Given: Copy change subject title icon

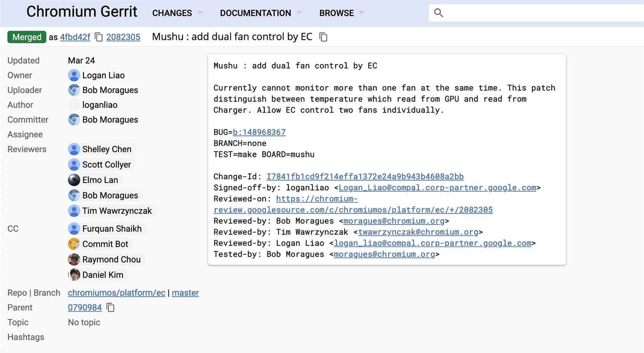Looking at the screenshot, I should pyautogui.click(x=323, y=37).
